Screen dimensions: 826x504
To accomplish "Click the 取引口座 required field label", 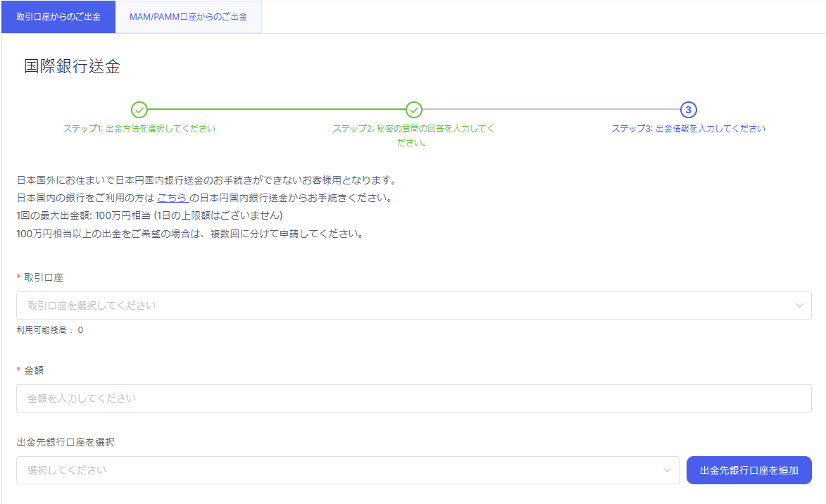I will point(44,278).
